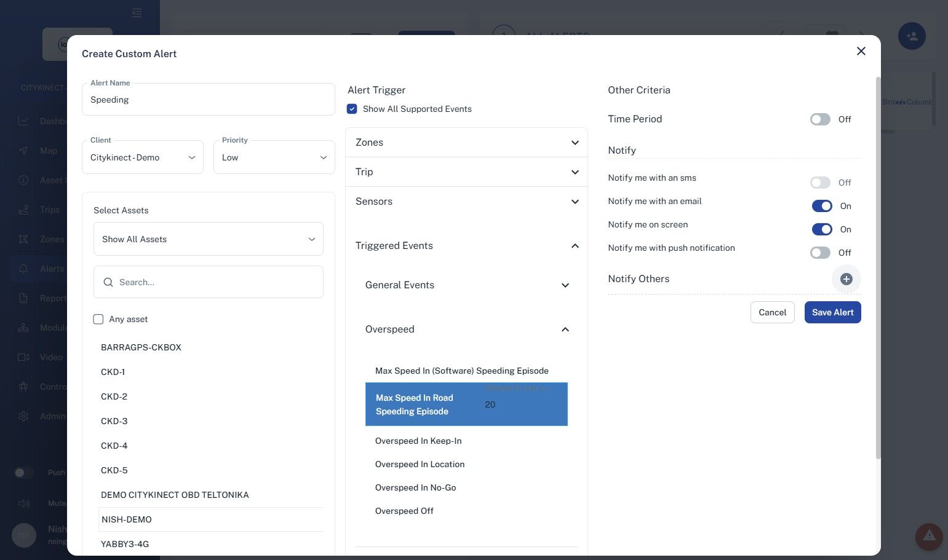This screenshot has height=560, width=948.
Task: Click the Admin gear icon in sidebar
Action: 23,416
